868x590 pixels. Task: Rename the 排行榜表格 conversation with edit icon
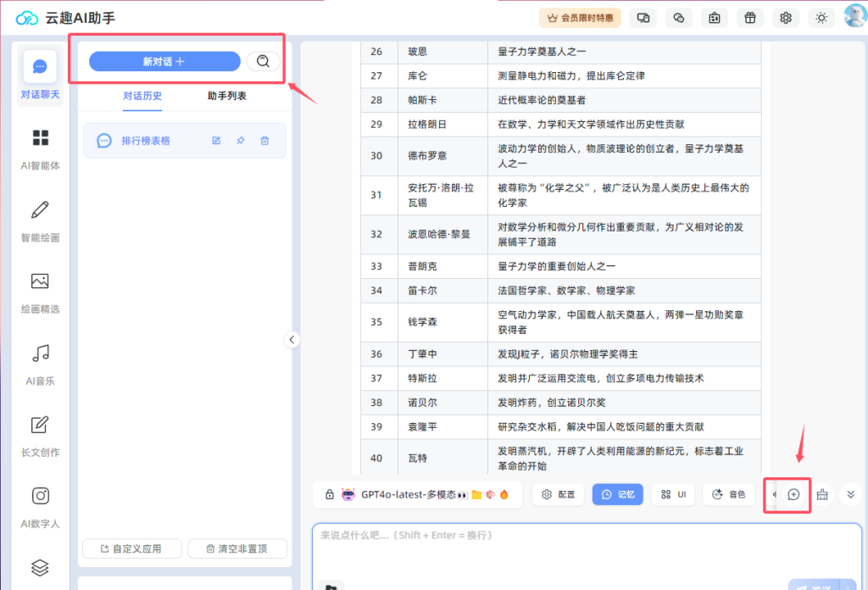[216, 141]
